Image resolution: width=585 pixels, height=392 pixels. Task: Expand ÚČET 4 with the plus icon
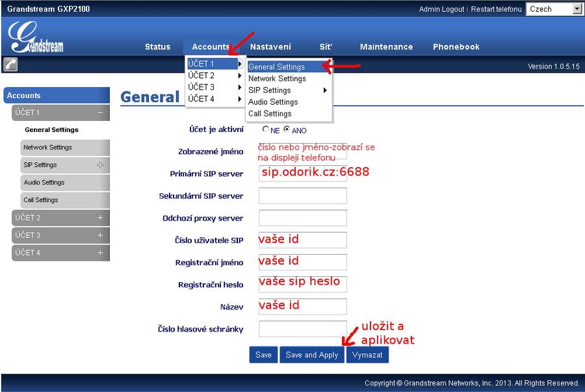100,253
